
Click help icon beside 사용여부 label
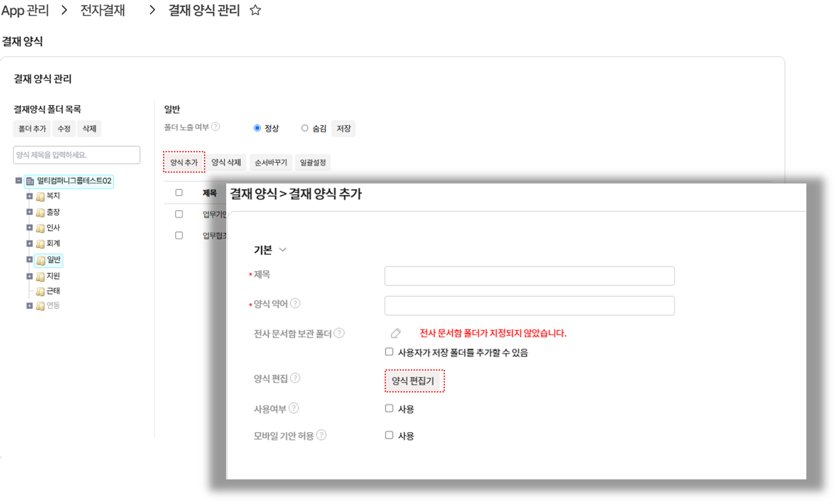pyautogui.click(x=294, y=408)
